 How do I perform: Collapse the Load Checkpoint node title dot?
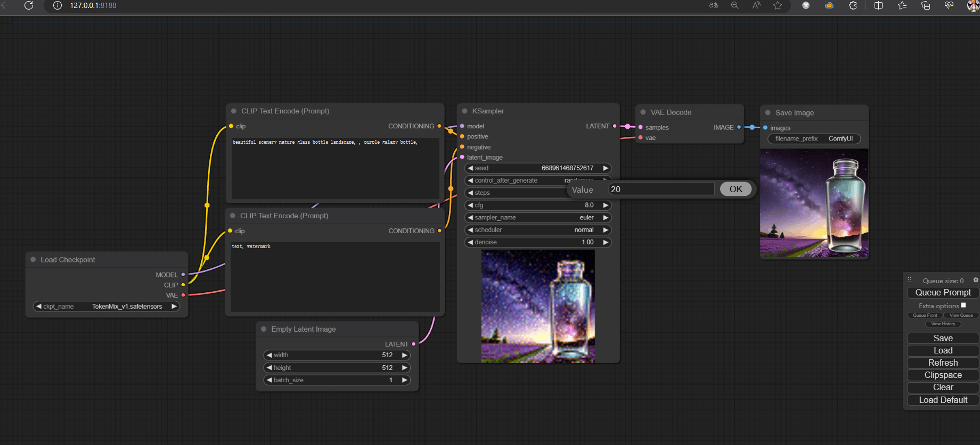(x=33, y=260)
